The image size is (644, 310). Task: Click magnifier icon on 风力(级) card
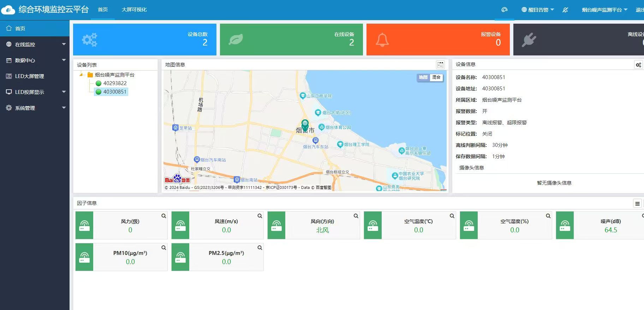(x=164, y=216)
